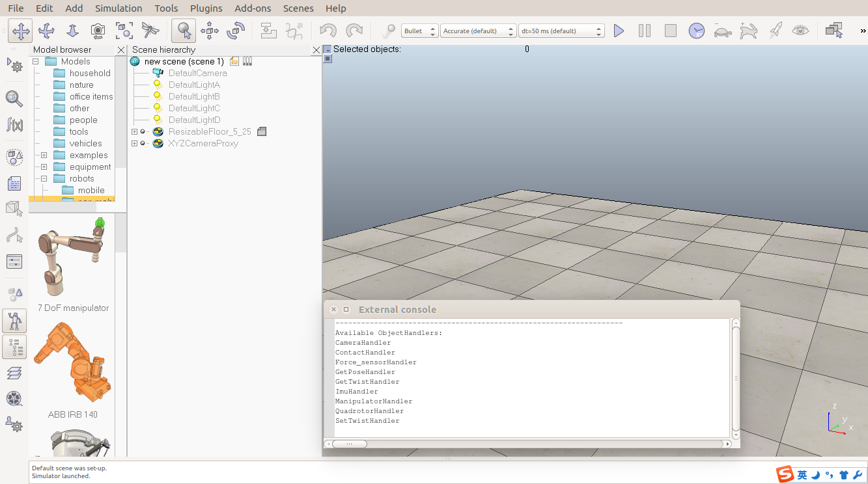The image size is (868, 484).
Task: Pause the simulation
Action: coord(645,31)
